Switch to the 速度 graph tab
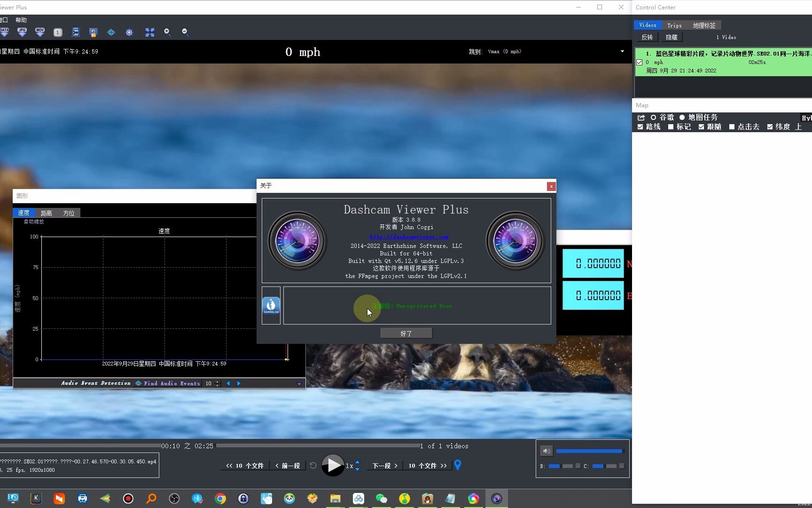Screen dimensions: 812x508 click(23, 213)
